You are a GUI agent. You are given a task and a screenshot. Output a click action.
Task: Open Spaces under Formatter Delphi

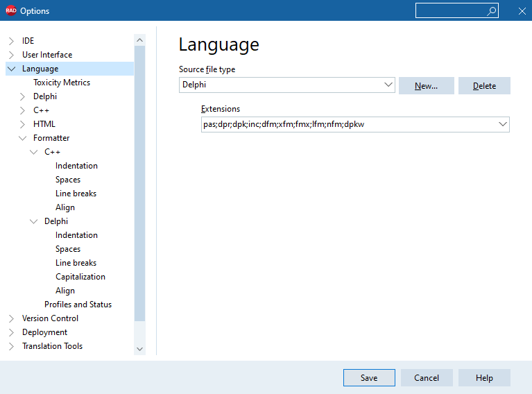click(x=68, y=250)
